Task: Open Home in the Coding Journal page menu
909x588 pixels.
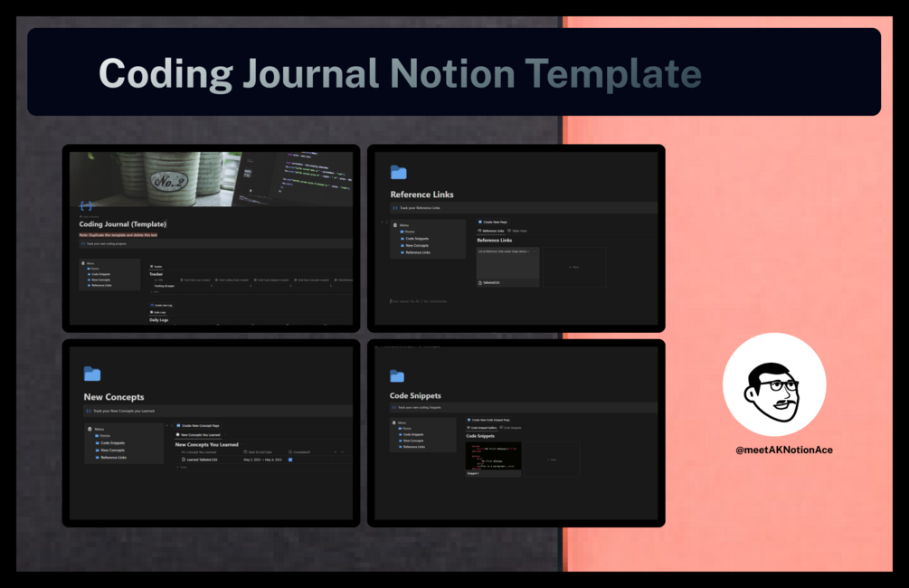Action: point(93,269)
